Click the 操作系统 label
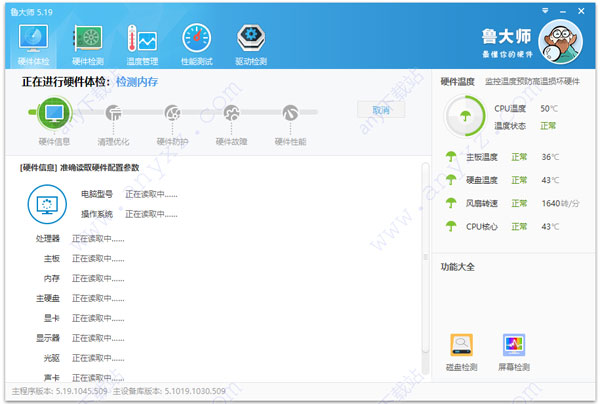 click(97, 214)
